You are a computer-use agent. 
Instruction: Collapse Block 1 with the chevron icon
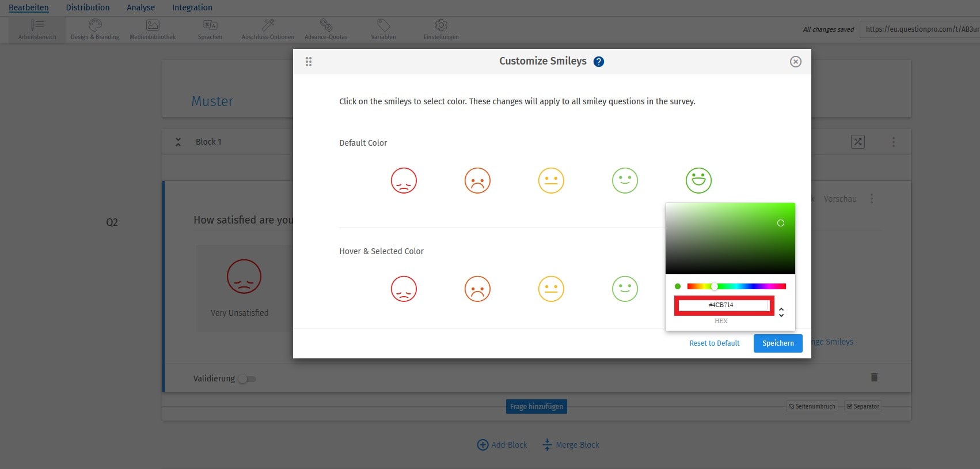coord(178,142)
